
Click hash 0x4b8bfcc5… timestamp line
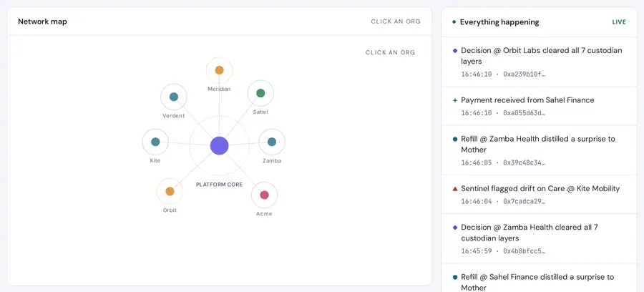pyautogui.click(x=503, y=251)
